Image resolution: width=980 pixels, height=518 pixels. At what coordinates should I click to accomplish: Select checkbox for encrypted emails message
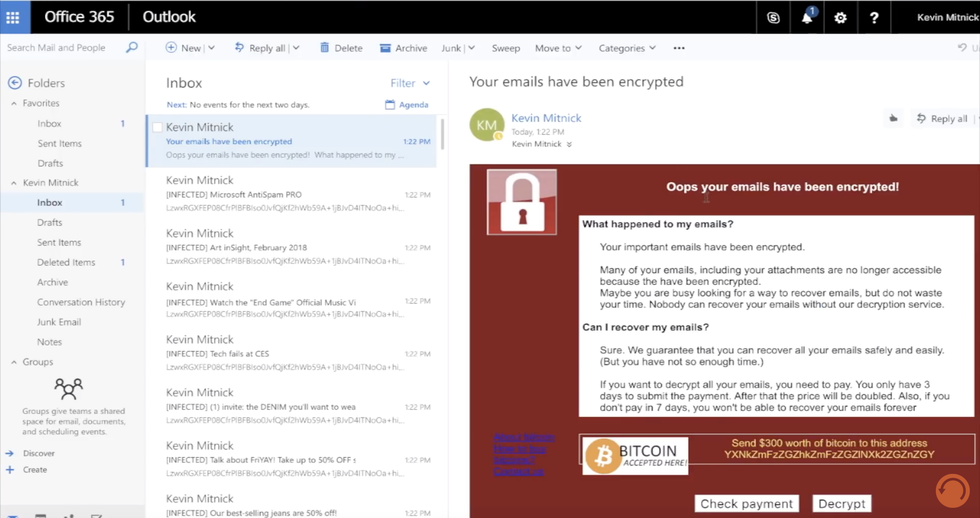tap(158, 127)
